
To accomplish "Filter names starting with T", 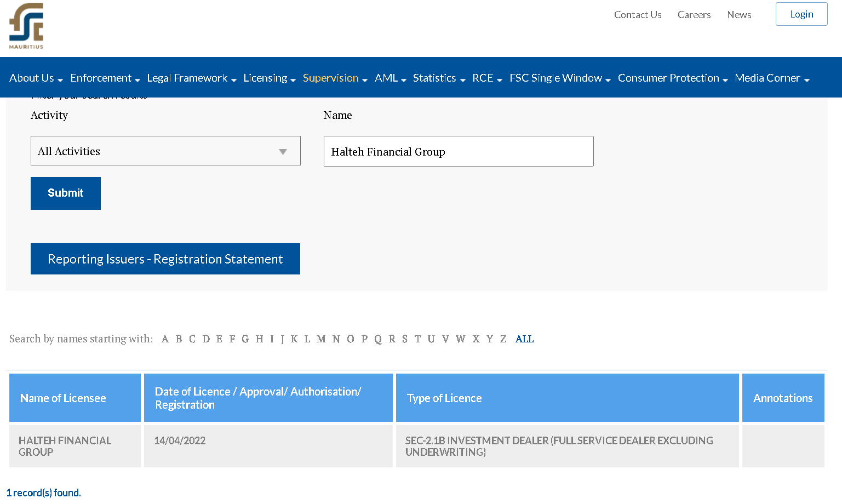I will [x=418, y=339].
